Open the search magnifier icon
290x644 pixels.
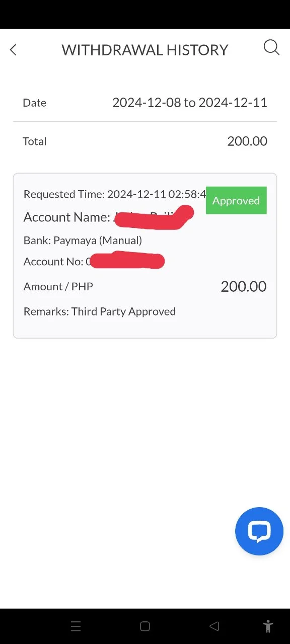coord(271,48)
